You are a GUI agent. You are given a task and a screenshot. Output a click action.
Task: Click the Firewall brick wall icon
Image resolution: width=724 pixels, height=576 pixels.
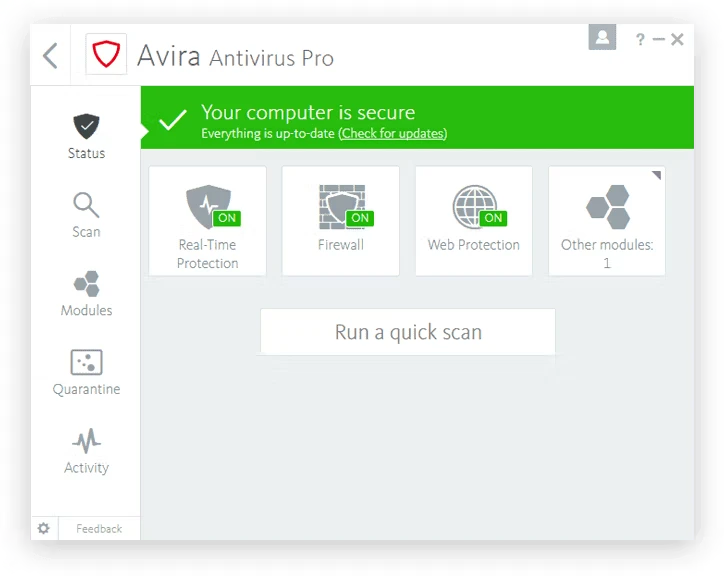pyautogui.click(x=338, y=205)
